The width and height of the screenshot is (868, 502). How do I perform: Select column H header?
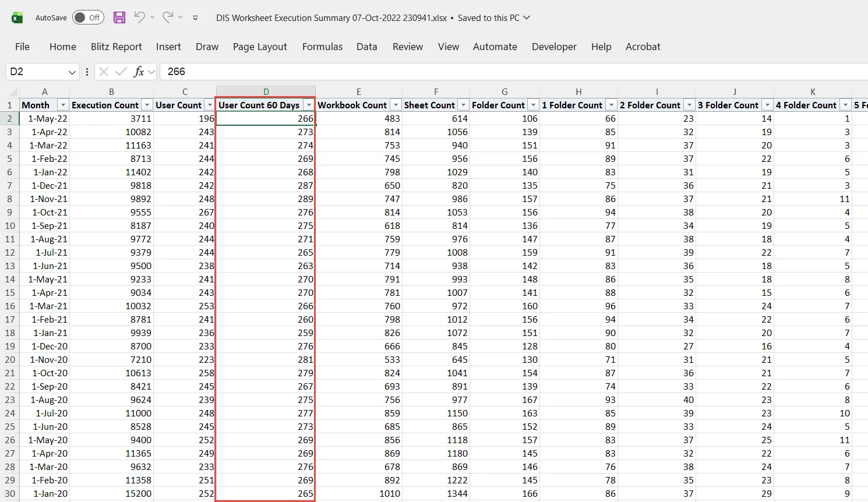pyautogui.click(x=578, y=91)
